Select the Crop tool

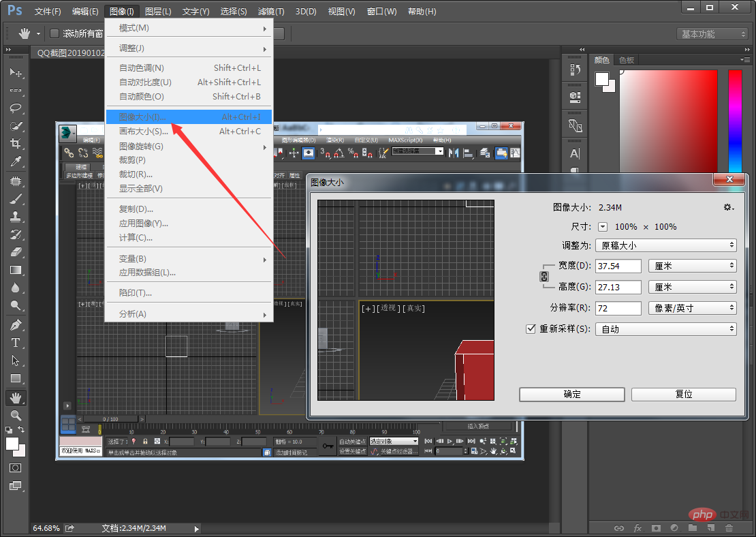coord(16,144)
